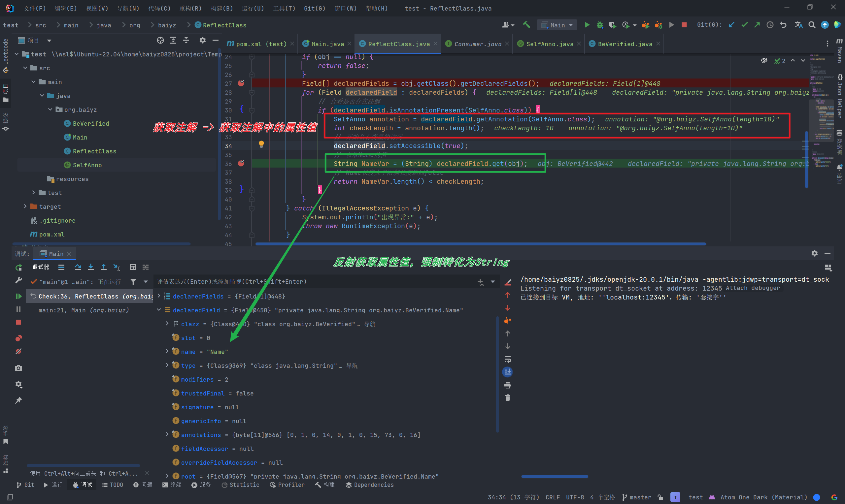Switch to BeVerified.java tab

point(625,44)
